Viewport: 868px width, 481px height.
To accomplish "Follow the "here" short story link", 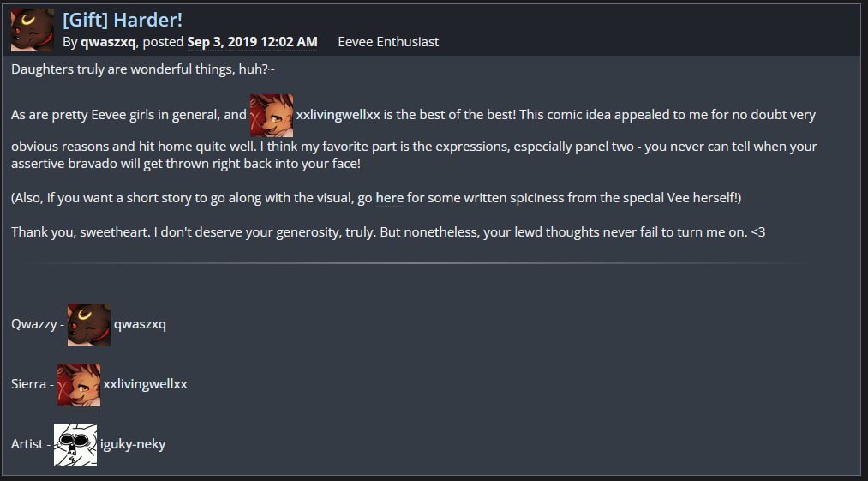I will tap(389, 198).
